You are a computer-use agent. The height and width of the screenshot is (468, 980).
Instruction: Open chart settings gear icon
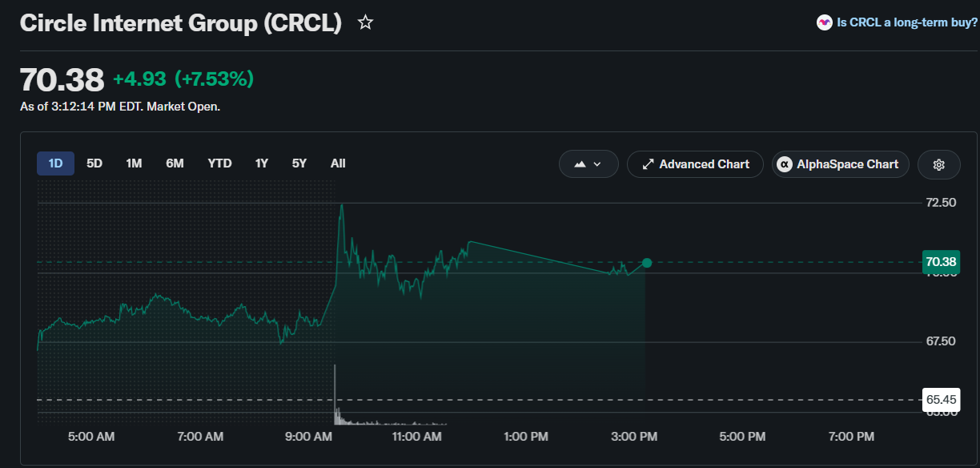pyautogui.click(x=939, y=164)
